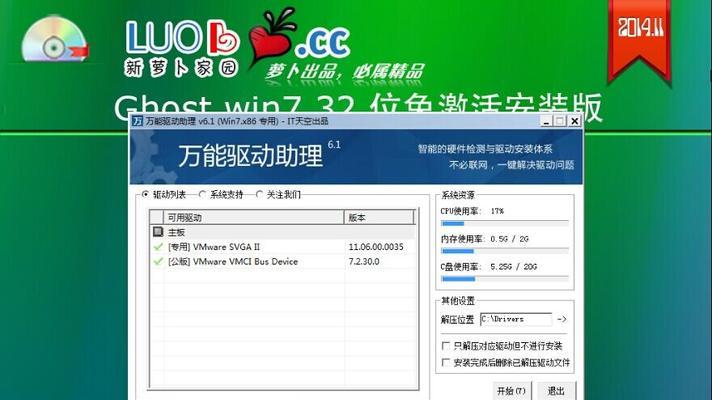Close the 万能驱动助理 window
Viewport: 712px width, 400px height.
coord(574,121)
